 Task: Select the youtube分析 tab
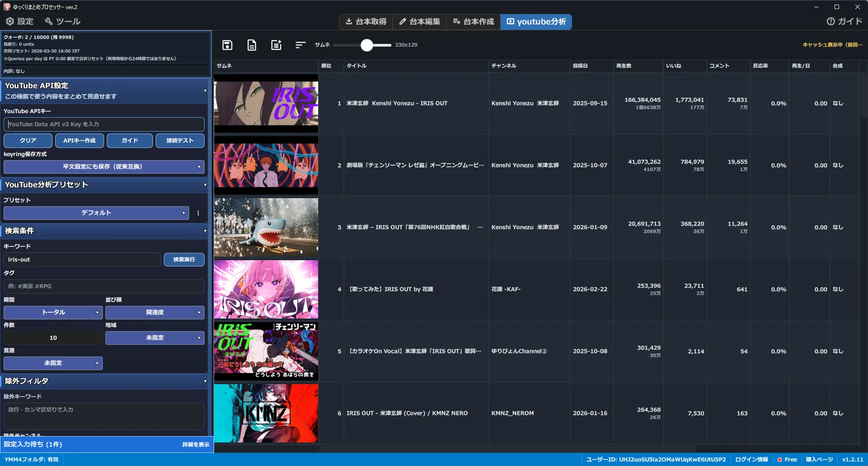point(536,22)
